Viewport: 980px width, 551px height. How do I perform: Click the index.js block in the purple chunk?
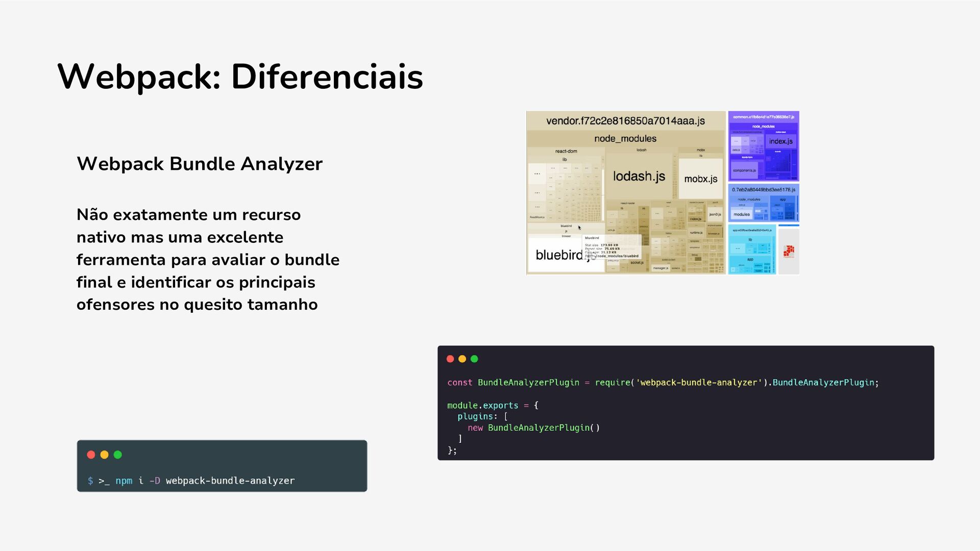(x=781, y=141)
